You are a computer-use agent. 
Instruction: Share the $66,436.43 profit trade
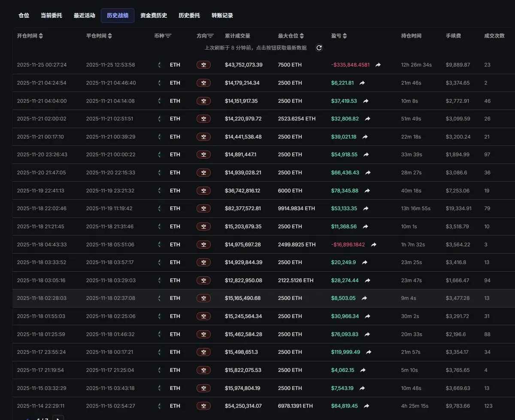point(368,173)
